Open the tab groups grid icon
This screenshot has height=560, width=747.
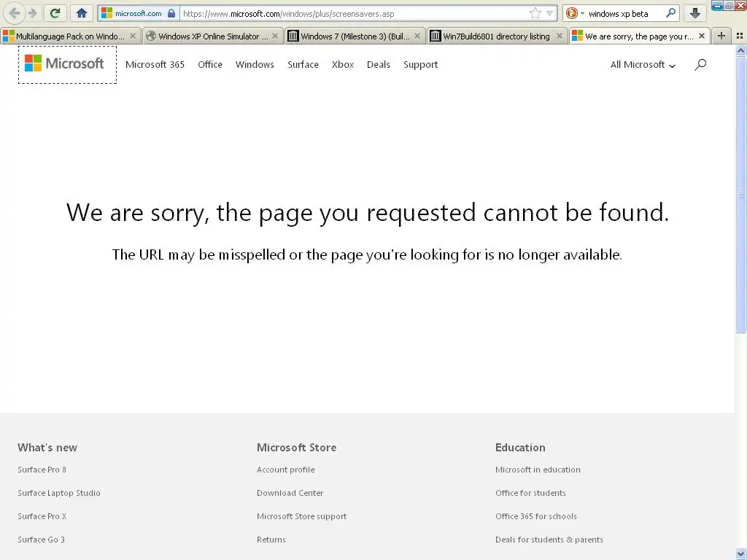tap(740, 36)
